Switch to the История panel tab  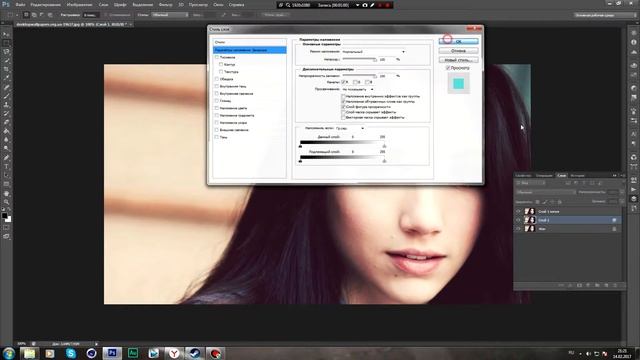tap(577, 176)
